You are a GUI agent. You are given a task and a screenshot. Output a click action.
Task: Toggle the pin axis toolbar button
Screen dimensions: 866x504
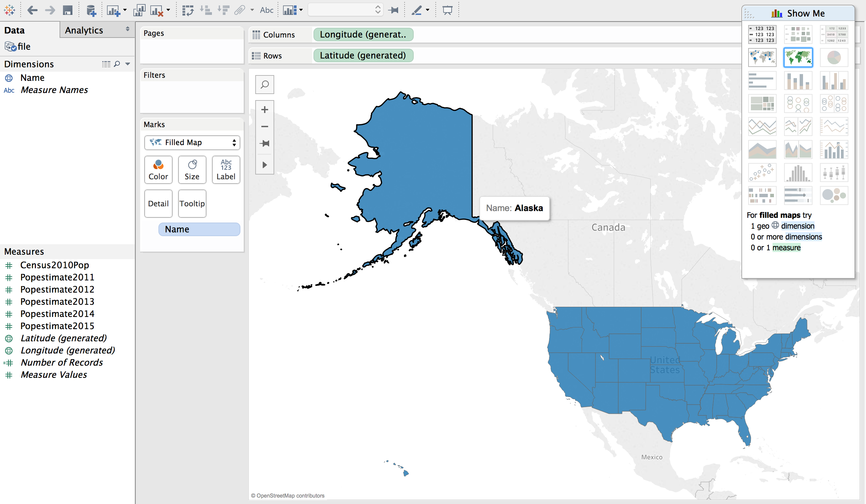[x=394, y=10]
